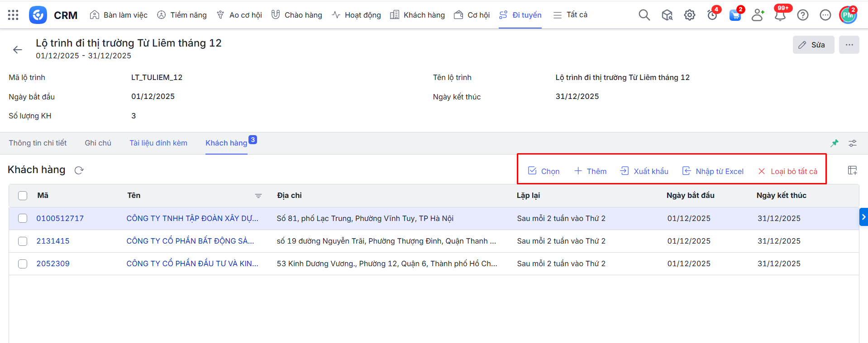The image size is (868, 343).
Task: Switch to the Ghi chú tab
Action: (98, 143)
